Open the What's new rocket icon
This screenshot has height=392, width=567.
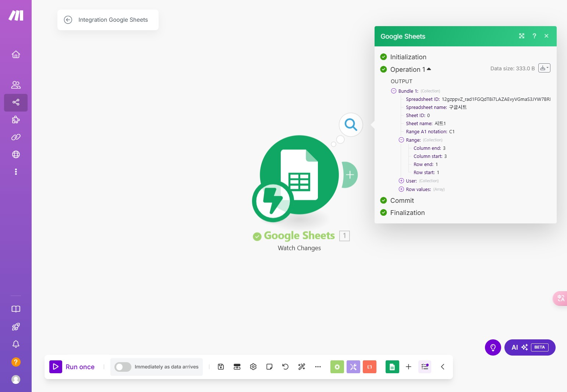pos(16,326)
